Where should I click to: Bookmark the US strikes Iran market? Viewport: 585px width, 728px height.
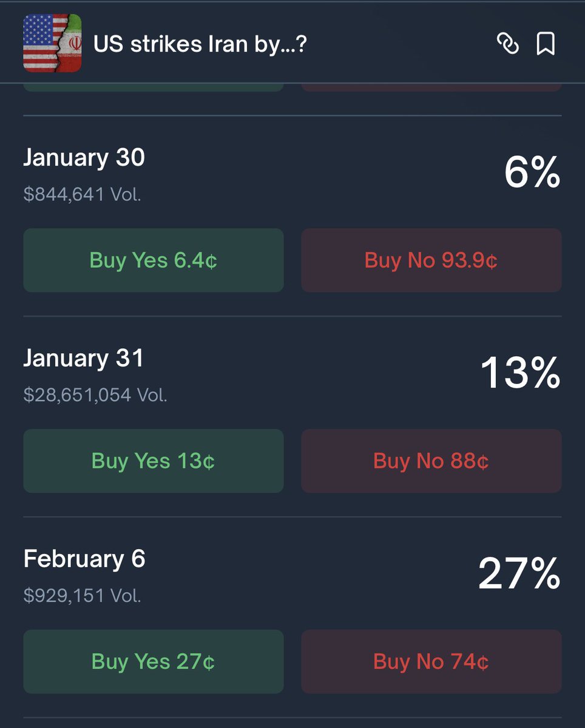pyautogui.click(x=546, y=44)
